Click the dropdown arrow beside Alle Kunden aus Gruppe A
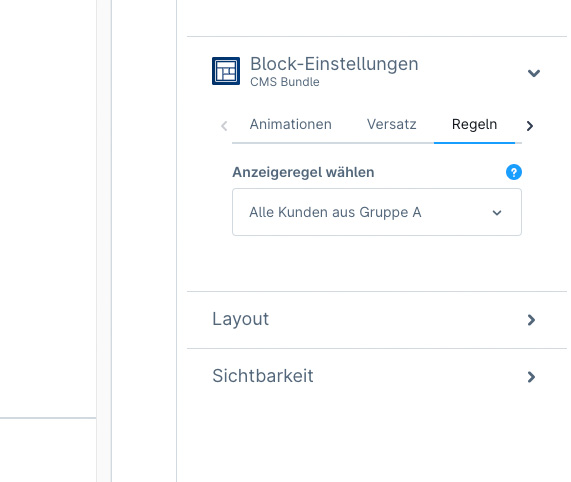The width and height of the screenshot is (571, 482). [x=497, y=213]
